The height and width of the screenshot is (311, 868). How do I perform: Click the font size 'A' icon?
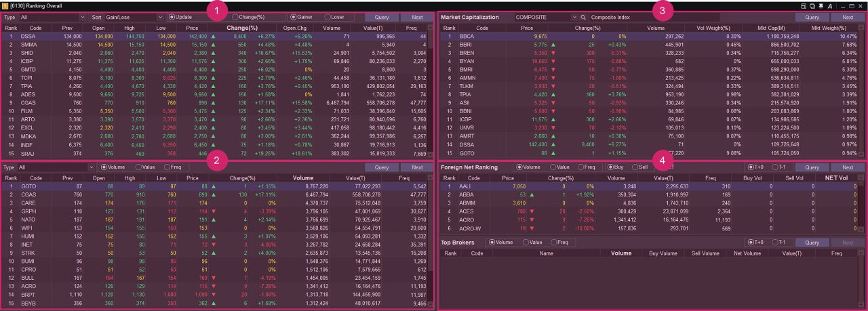830,5
